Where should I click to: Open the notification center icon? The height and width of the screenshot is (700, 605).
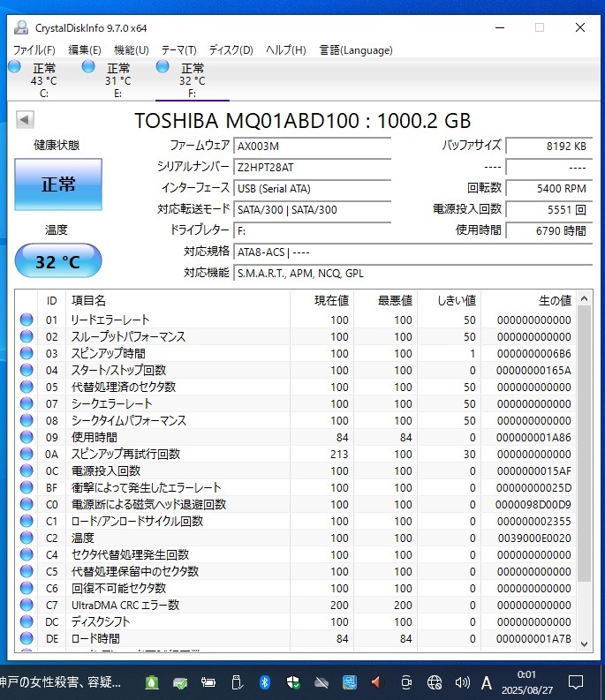pos(576,682)
